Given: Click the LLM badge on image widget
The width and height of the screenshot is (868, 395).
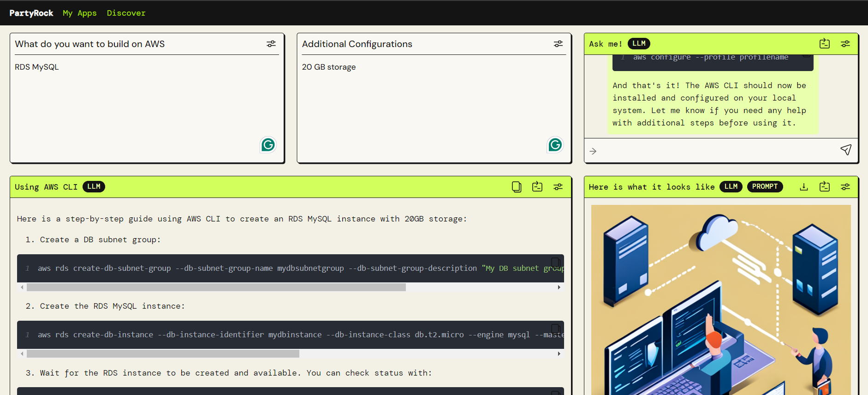Looking at the screenshot, I should [731, 186].
